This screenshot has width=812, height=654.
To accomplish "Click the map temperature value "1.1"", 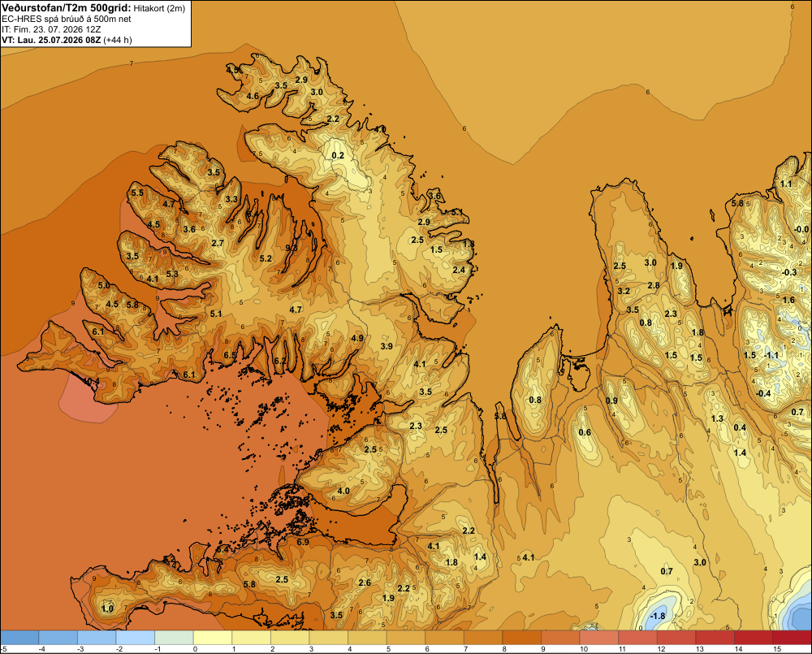I will coord(786,184).
